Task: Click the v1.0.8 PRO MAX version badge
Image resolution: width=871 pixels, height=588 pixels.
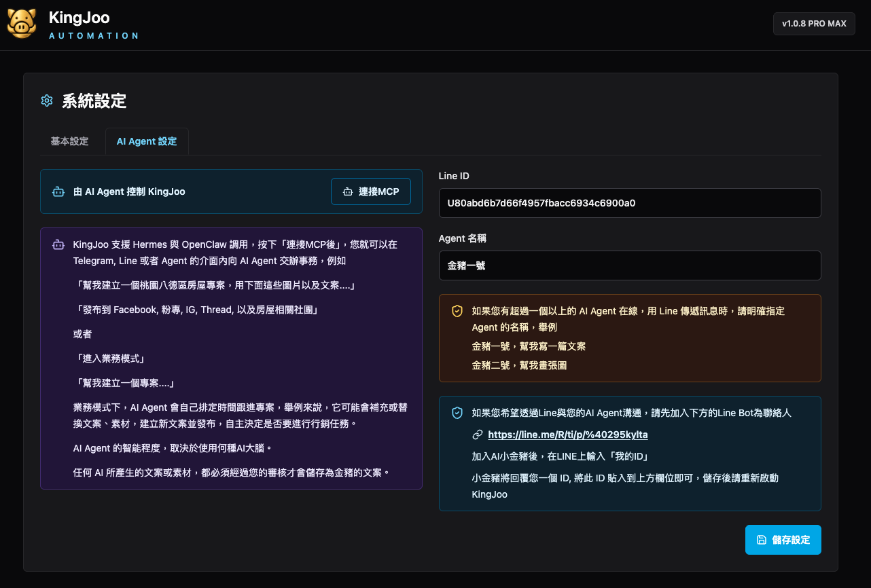Action: click(x=814, y=24)
